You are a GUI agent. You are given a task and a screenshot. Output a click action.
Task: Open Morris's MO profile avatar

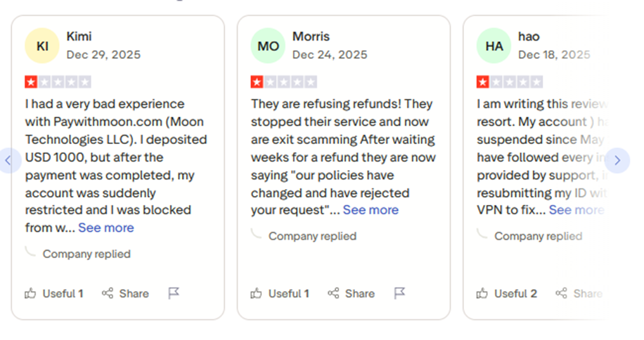(268, 46)
